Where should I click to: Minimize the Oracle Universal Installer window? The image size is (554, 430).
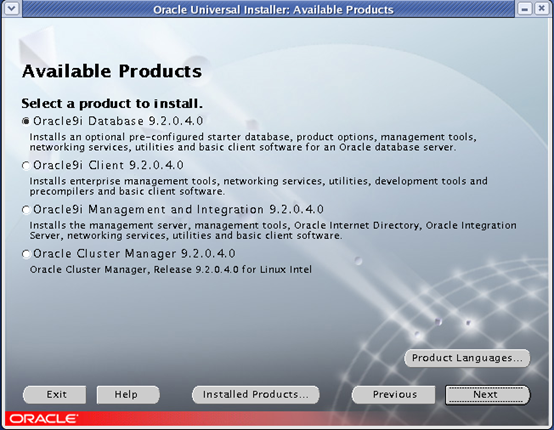click(x=524, y=8)
